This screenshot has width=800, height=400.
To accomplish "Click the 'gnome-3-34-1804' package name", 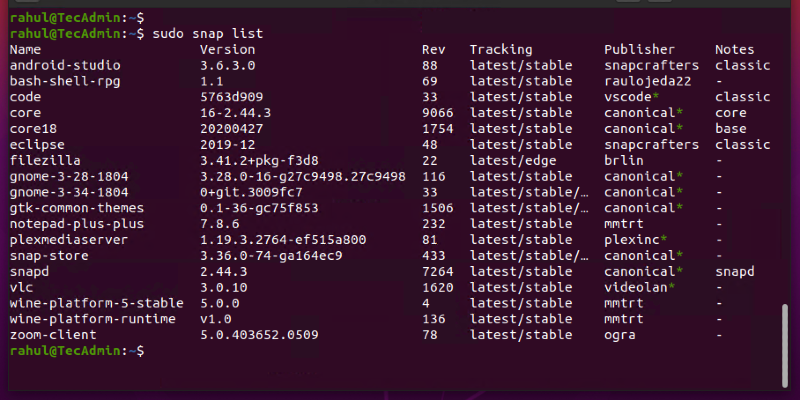I will point(69,193).
